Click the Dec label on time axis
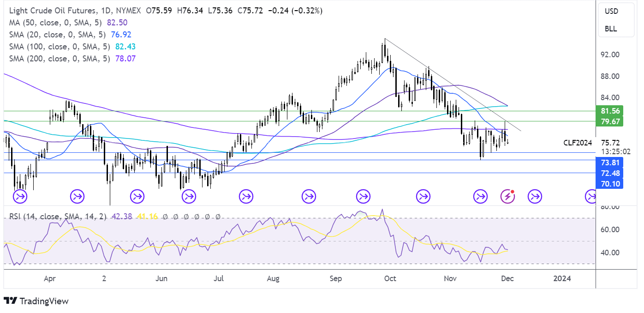Image resolution: width=644 pixels, height=313 pixels. [508, 278]
